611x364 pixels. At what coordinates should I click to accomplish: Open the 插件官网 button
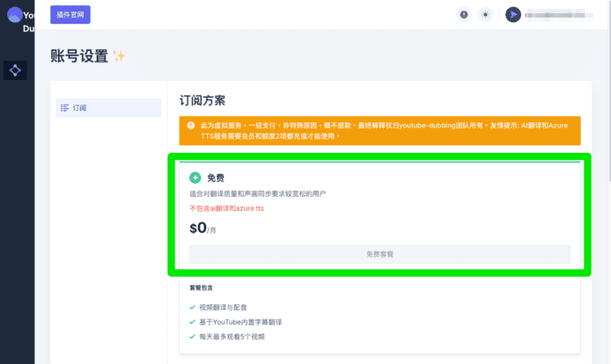(x=70, y=15)
